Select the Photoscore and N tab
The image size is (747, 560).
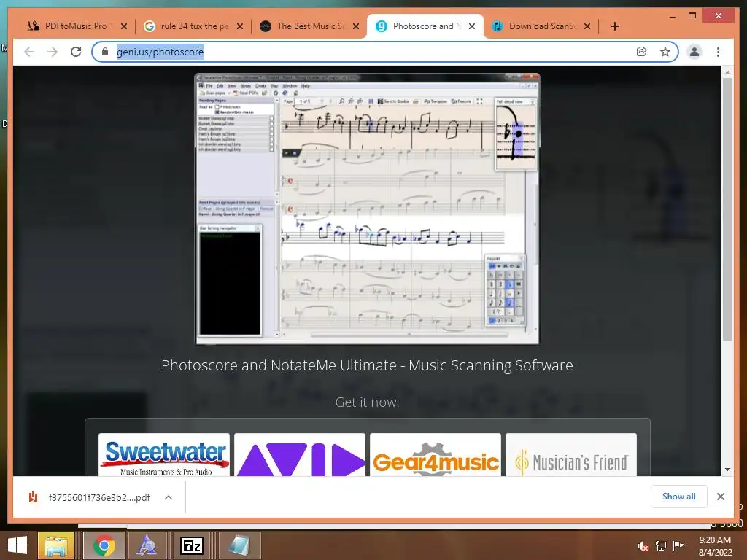[x=425, y=26]
